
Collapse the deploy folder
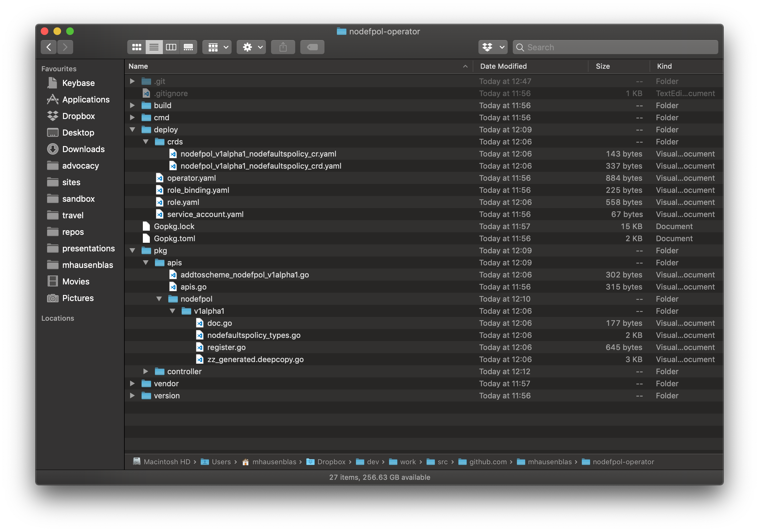132,129
